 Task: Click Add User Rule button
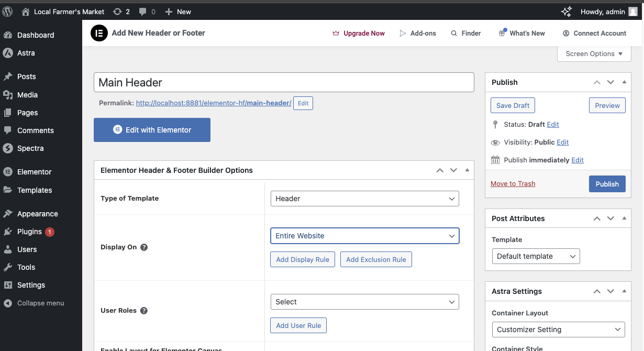point(298,325)
